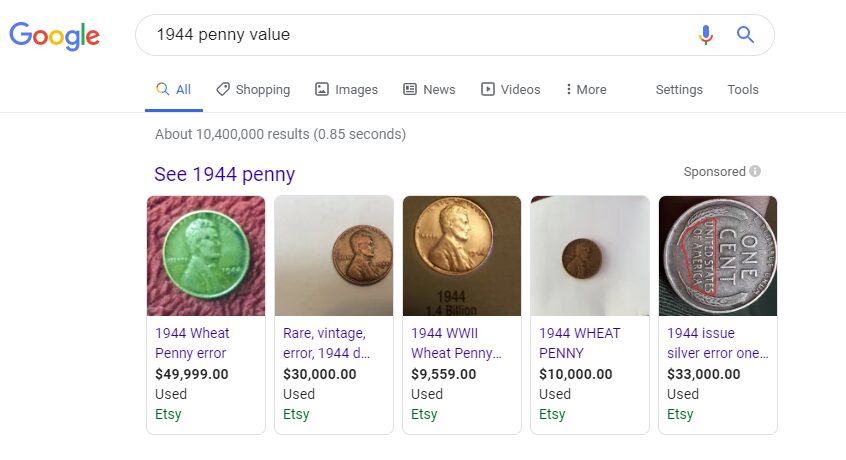846x460 pixels.
Task: Open the See 1944 penny heading link
Action: coord(225,174)
